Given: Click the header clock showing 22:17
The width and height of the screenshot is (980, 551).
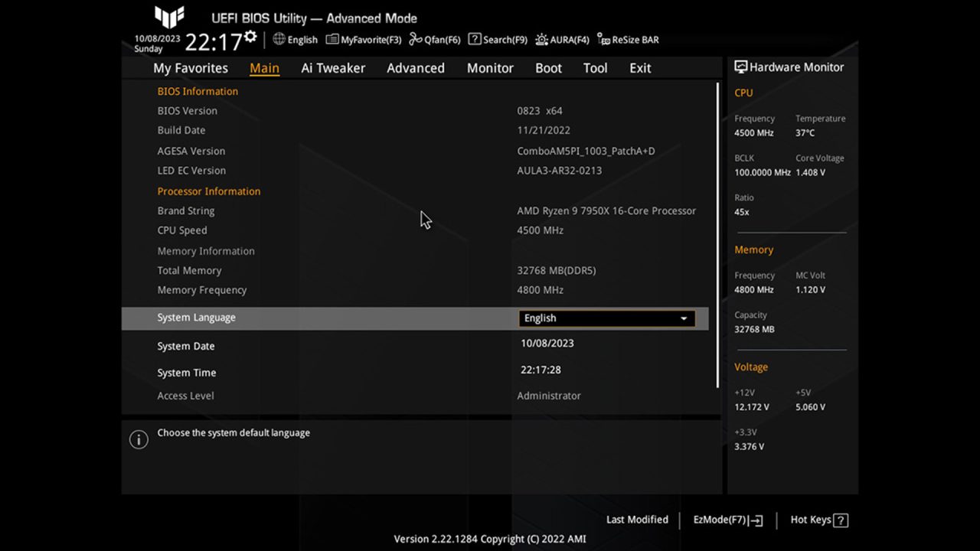Looking at the screenshot, I should (x=214, y=42).
